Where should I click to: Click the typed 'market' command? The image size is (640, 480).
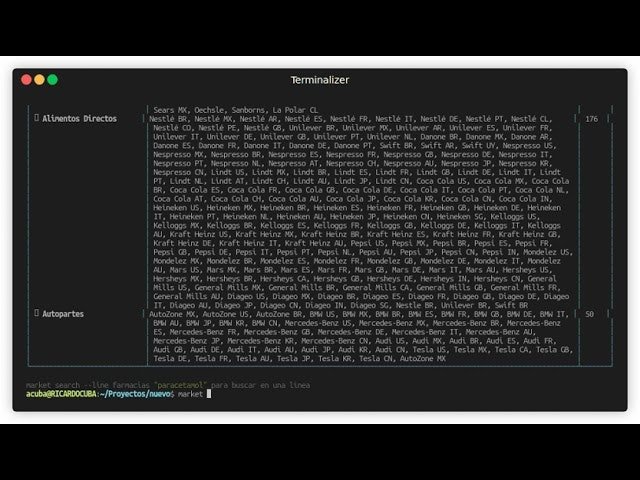coord(190,394)
